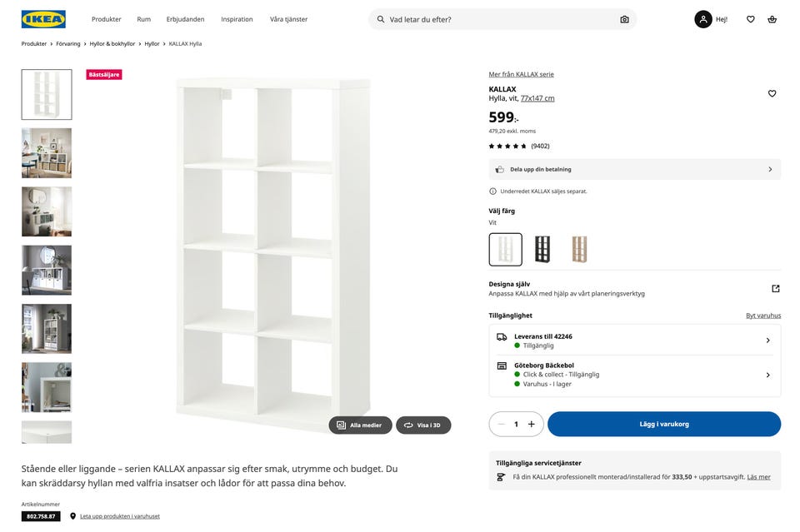Expand Dela upp din betalning
Screen dimensions: 800x532
(635, 169)
